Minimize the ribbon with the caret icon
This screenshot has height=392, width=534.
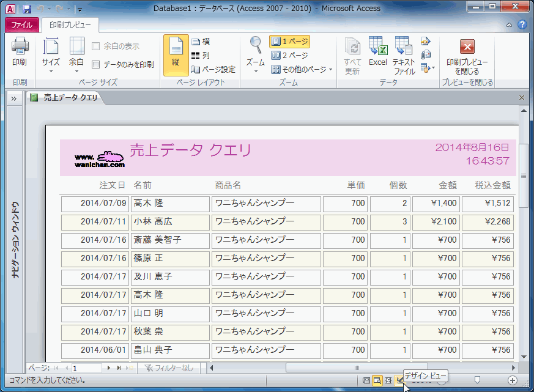509,25
